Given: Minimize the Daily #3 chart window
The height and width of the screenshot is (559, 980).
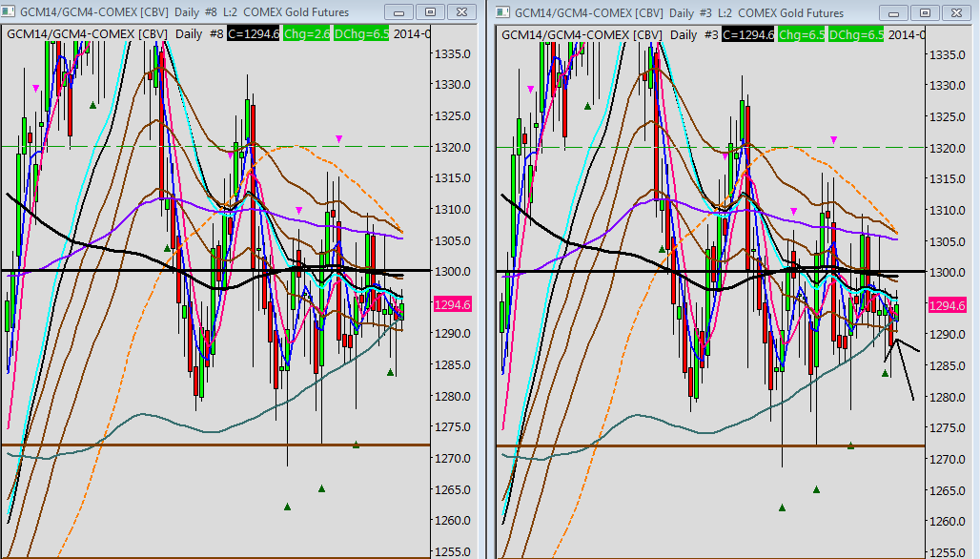Looking at the screenshot, I should pos(894,12).
